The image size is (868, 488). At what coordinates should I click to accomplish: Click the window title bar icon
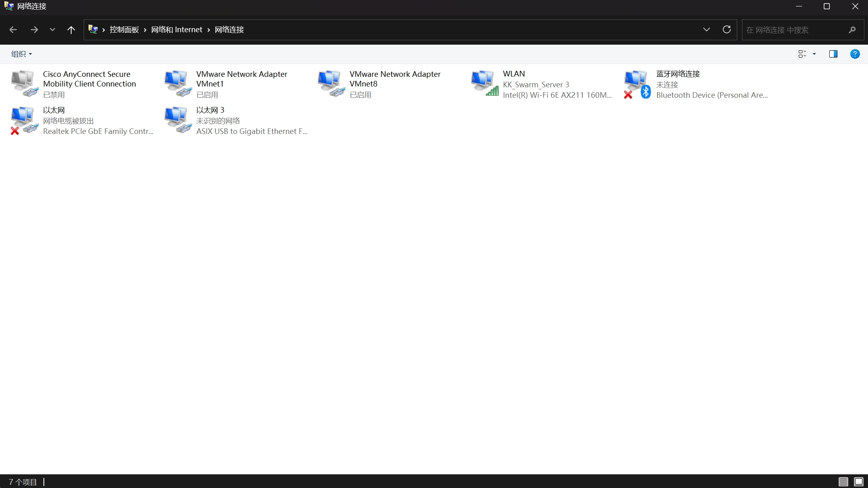click(x=9, y=6)
